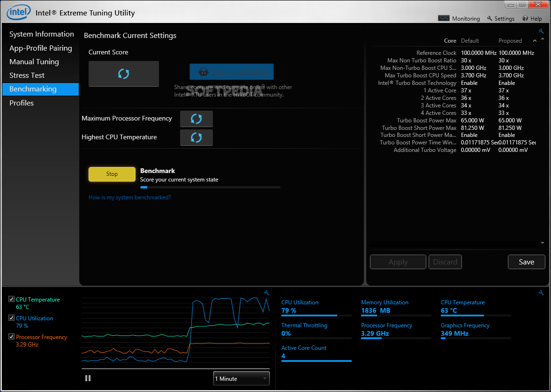Viewport: 551px width, 392px height.
Task: Click Highest CPU Temperature refresh tile
Action: 196,137
